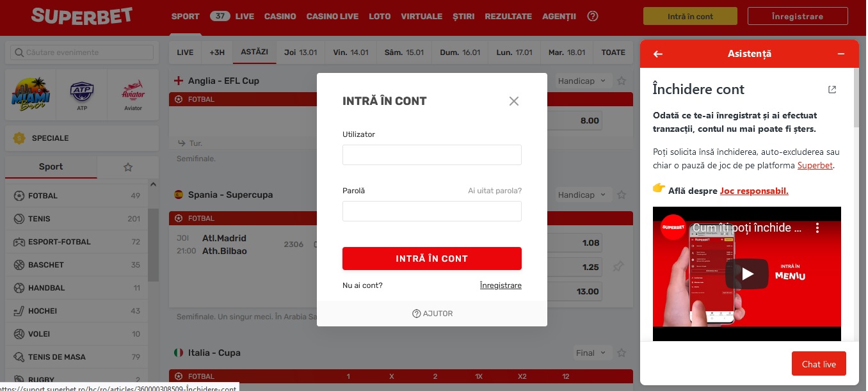Click the Fotbal ball icon in sport list
This screenshot has width=868, height=391.
(18, 196)
